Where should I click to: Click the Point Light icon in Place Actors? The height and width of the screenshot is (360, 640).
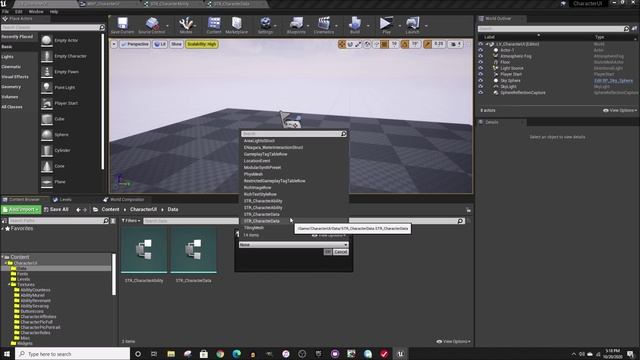pyautogui.click(x=47, y=87)
